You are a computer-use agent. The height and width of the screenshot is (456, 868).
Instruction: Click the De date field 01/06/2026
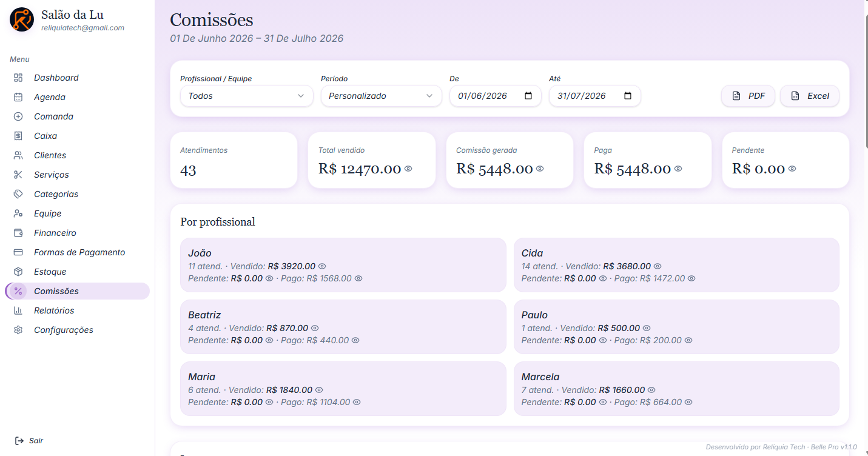496,96
